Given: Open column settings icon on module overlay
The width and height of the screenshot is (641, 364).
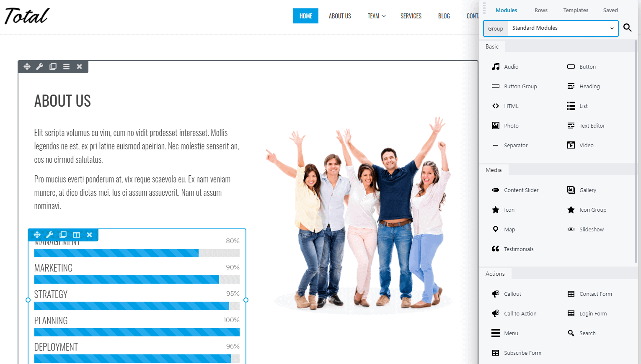Looking at the screenshot, I should pos(76,235).
